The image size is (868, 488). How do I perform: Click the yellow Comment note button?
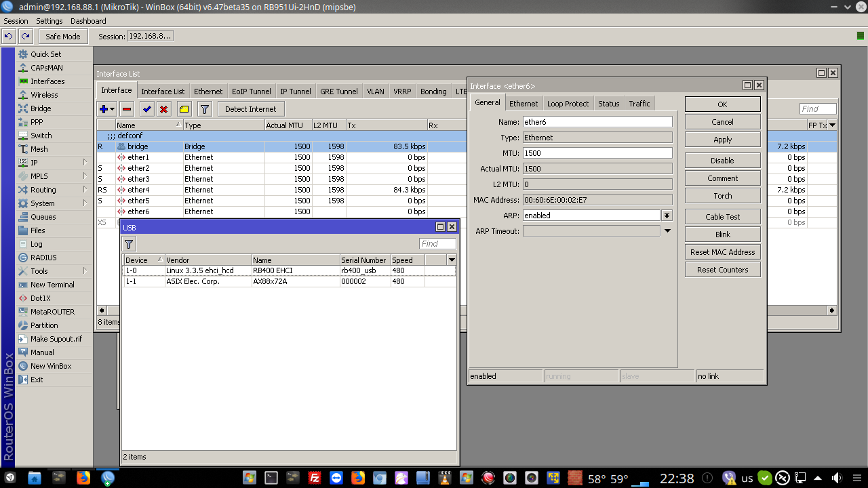184,108
